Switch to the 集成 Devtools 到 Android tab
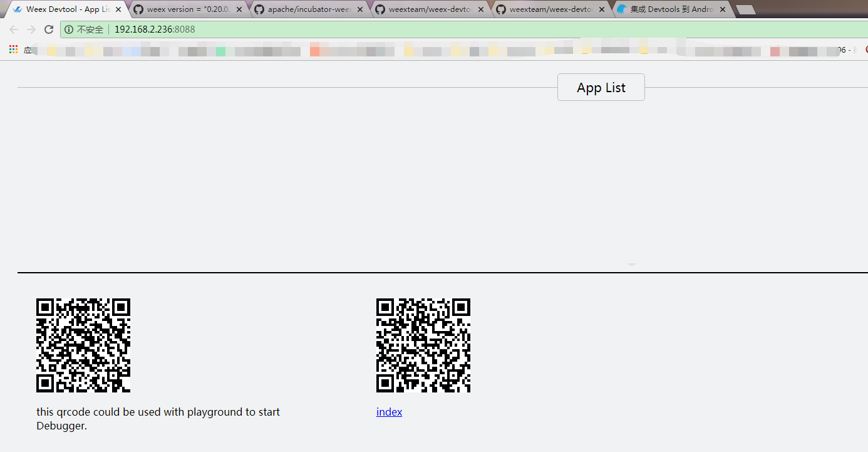Viewport: 868px width, 452px height. point(672,9)
